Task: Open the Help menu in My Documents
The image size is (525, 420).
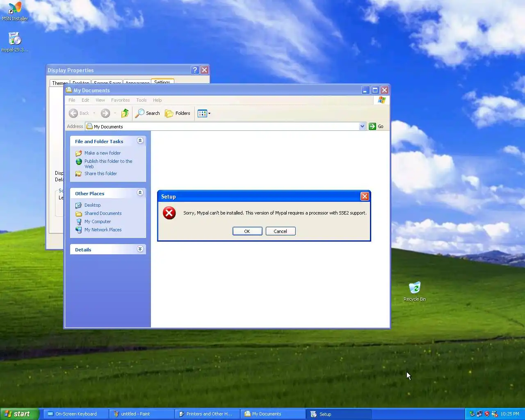Action: point(157,100)
